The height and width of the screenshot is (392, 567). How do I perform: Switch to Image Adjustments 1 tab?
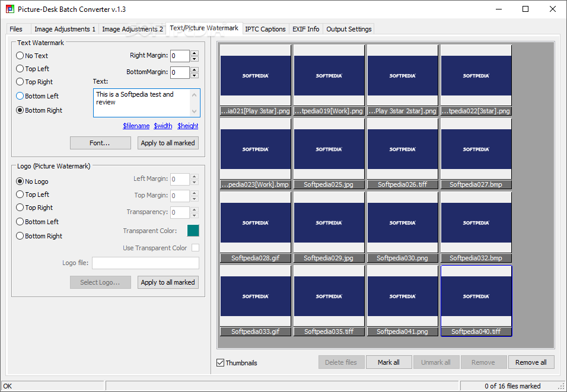[x=65, y=29]
